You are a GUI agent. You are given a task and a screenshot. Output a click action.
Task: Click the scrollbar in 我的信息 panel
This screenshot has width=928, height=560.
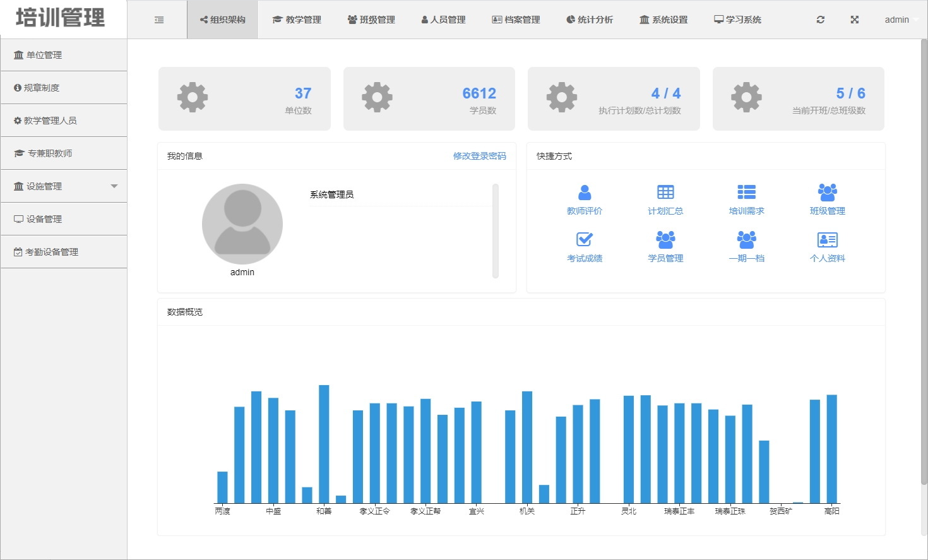click(496, 231)
